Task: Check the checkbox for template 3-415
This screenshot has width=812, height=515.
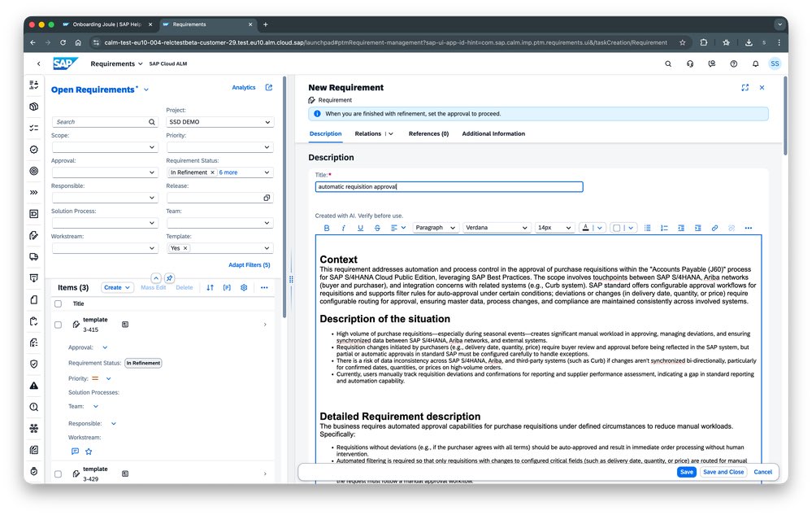Action: [x=57, y=325]
